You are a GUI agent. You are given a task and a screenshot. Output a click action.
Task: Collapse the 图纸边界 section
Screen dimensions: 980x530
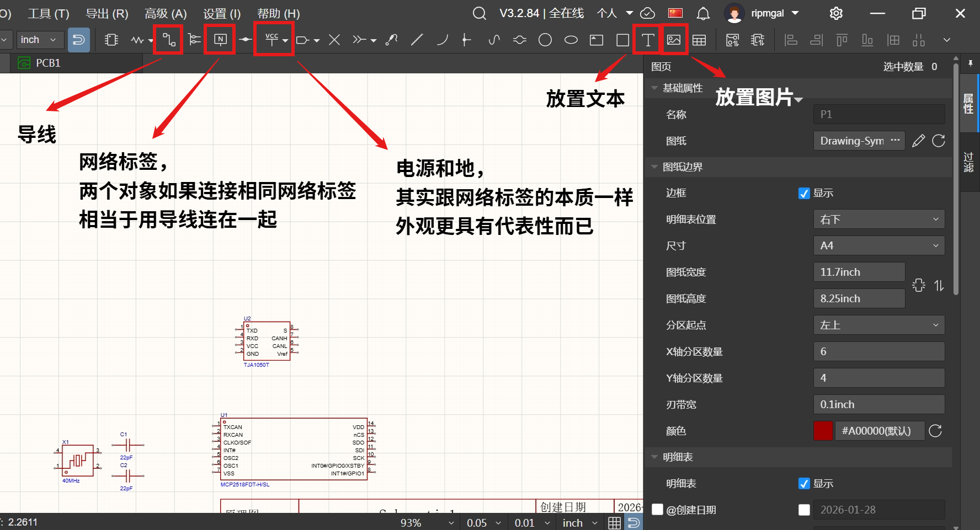654,167
